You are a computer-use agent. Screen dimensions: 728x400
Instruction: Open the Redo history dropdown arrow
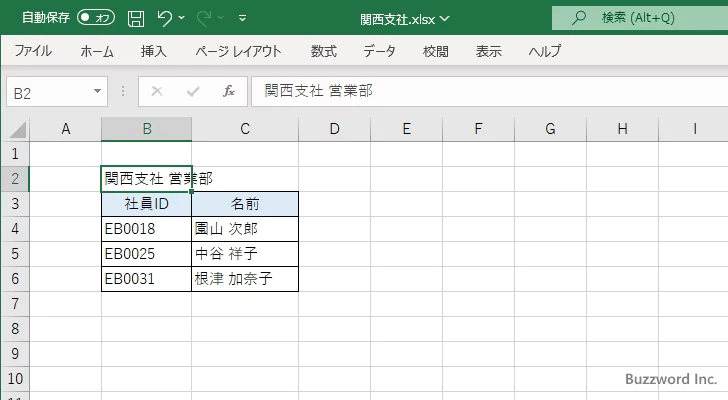[221, 18]
